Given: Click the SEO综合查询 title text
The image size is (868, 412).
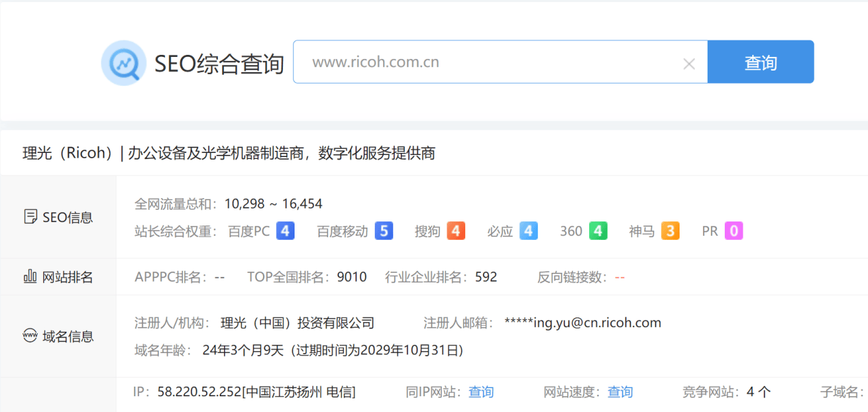Looking at the screenshot, I should (219, 64).
